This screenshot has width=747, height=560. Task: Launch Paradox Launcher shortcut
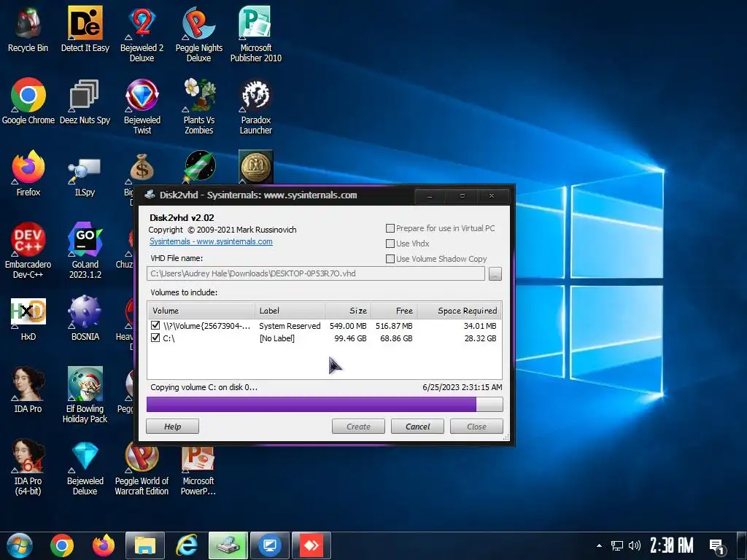coord(256,106)
